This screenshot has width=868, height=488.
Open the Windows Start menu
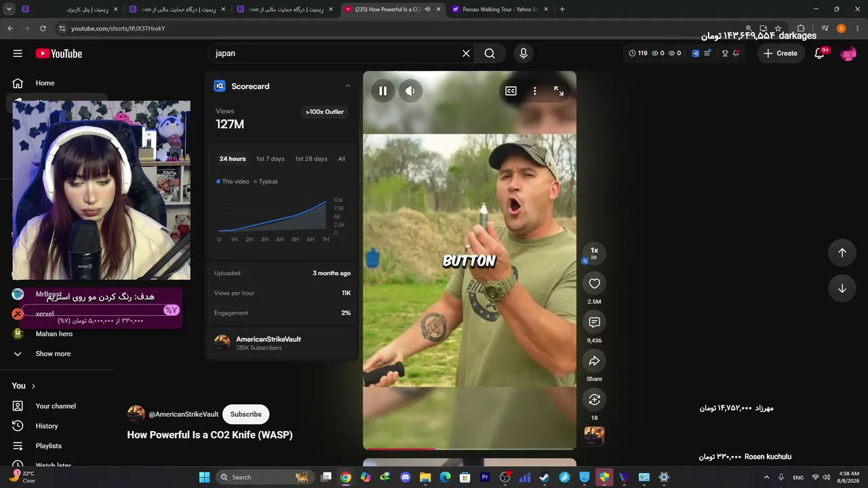pos(204,477)
